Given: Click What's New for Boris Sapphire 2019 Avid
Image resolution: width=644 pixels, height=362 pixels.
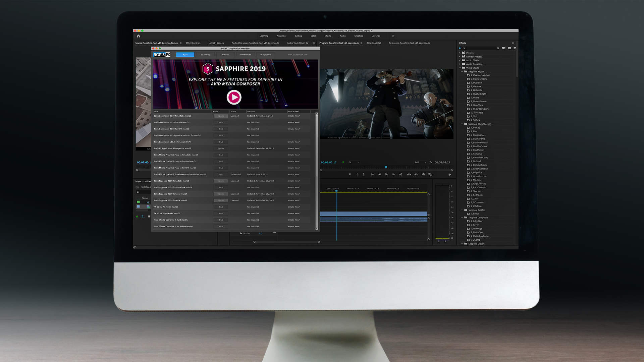Looking at the screenshot, I should [294, 194].
